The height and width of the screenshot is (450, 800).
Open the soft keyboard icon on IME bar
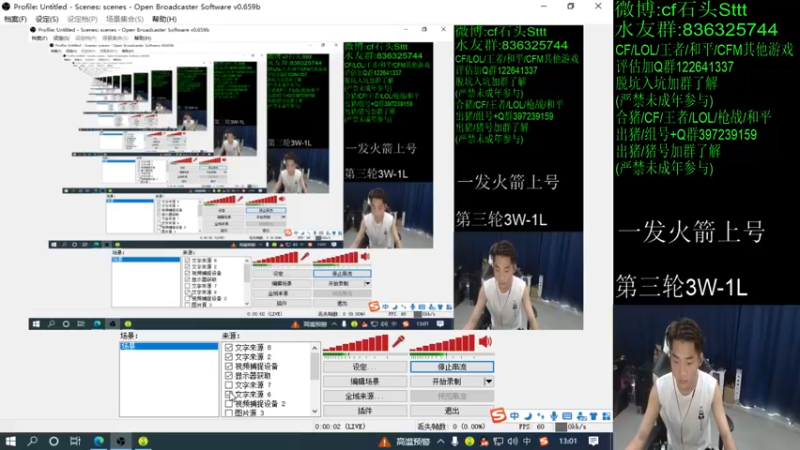pyautogui.click(x=567, y=416)
